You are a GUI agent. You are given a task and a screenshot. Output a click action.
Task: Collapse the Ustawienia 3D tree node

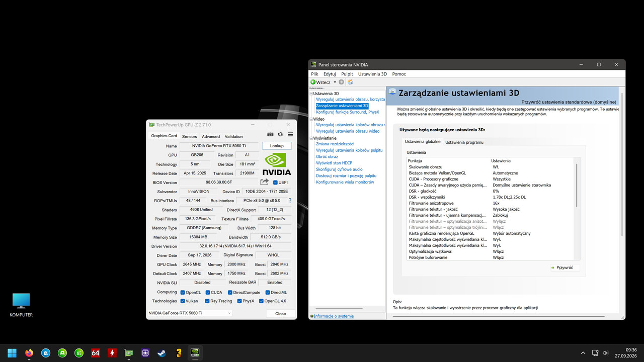311,94
